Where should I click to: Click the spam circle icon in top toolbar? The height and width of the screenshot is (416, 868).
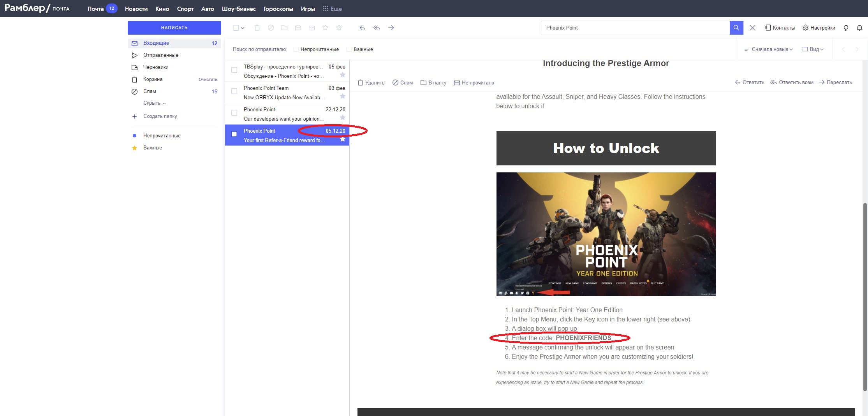point(271,28)
